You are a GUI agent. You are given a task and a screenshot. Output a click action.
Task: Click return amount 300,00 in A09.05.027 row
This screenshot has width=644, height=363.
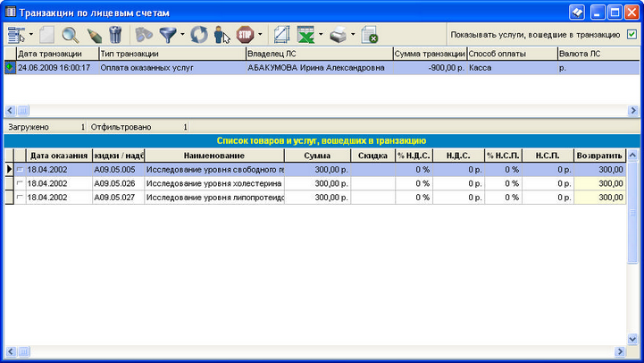pos(599,198)
